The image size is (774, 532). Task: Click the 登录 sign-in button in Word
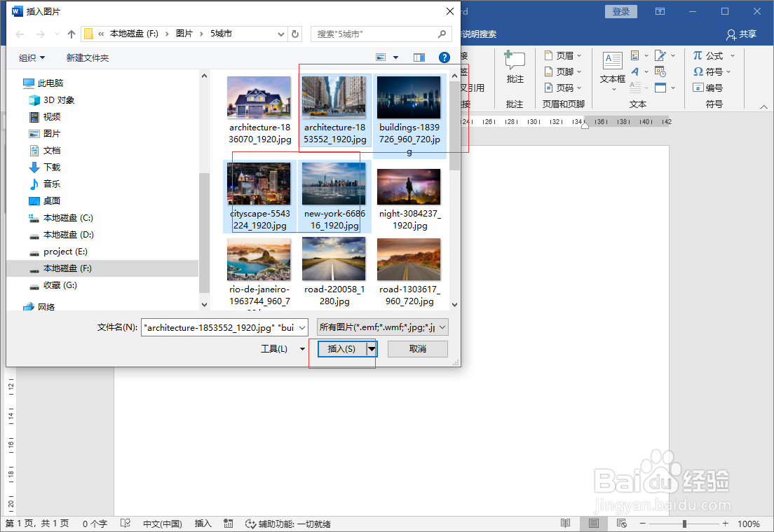621,11
